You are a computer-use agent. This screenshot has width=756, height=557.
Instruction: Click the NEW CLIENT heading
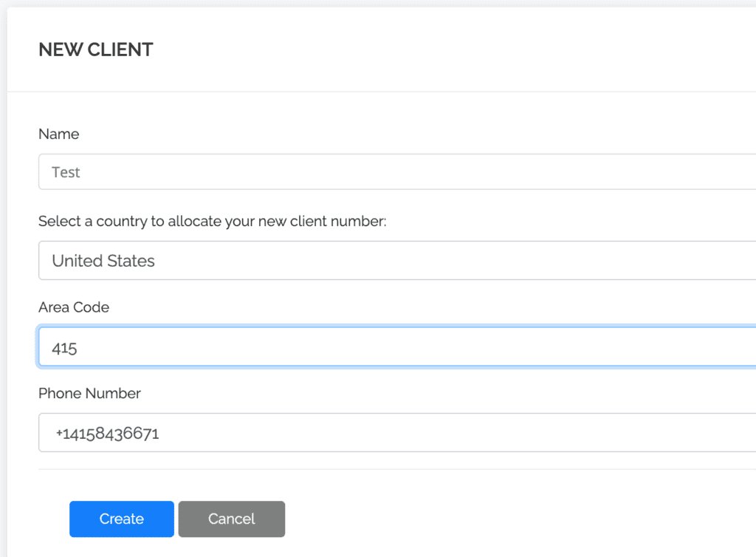click(96, 49)
